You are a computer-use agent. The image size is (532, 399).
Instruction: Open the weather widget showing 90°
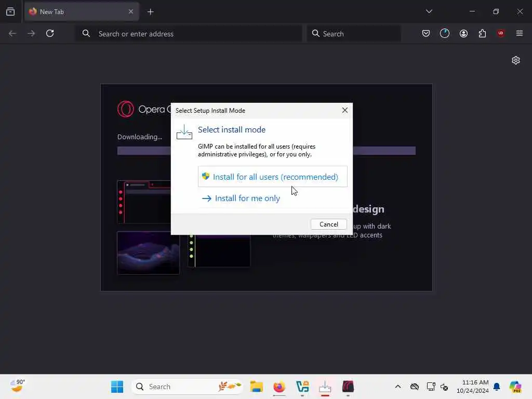(18, 386)
